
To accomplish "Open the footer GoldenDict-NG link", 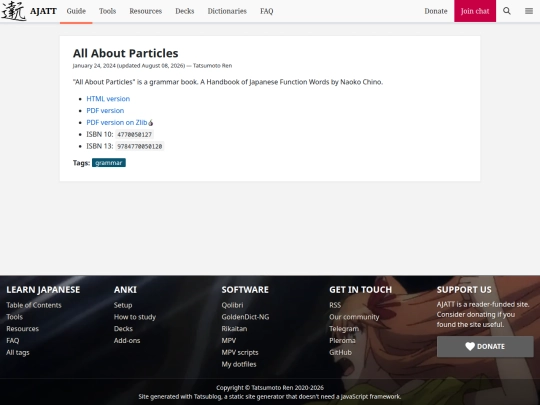I will coord(245,317).
